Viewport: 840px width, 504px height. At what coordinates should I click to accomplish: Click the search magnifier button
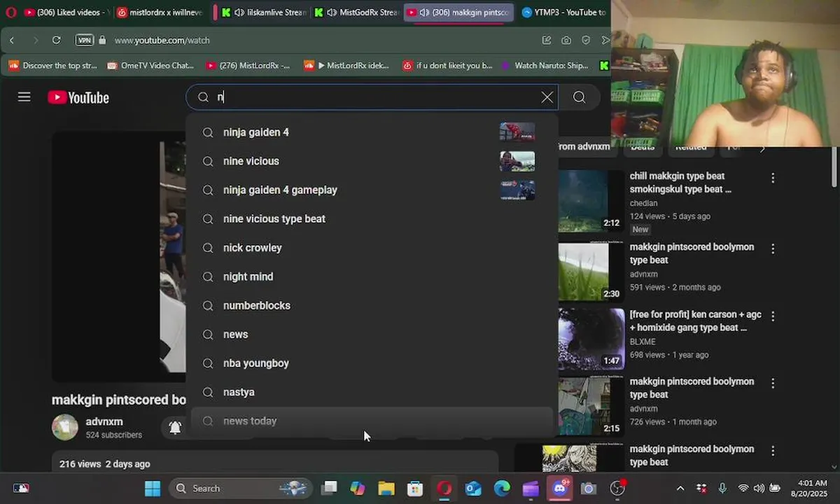tap(580, 97)
